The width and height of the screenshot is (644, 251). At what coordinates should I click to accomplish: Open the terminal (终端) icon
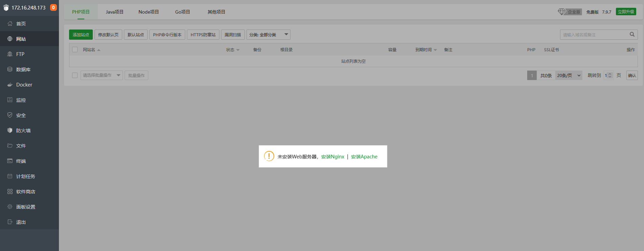10,161
